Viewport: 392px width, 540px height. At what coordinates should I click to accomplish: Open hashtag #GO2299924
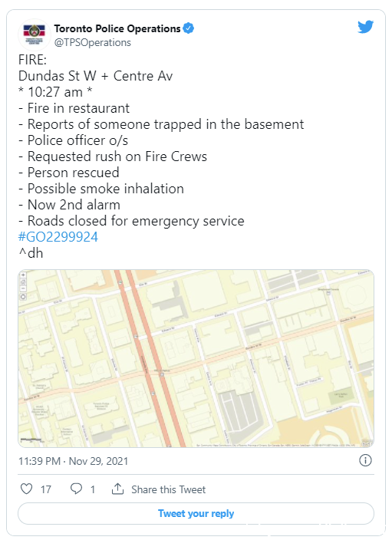click(58, 237)
